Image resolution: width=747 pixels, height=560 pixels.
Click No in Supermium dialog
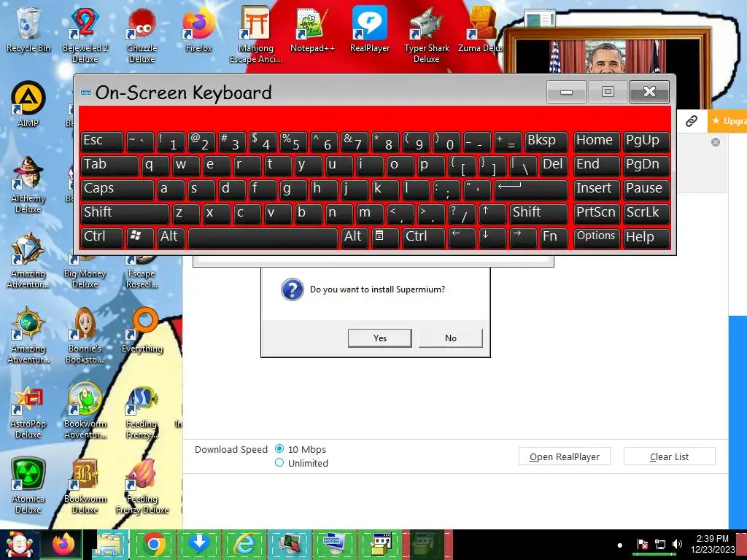tap(450, 338)
